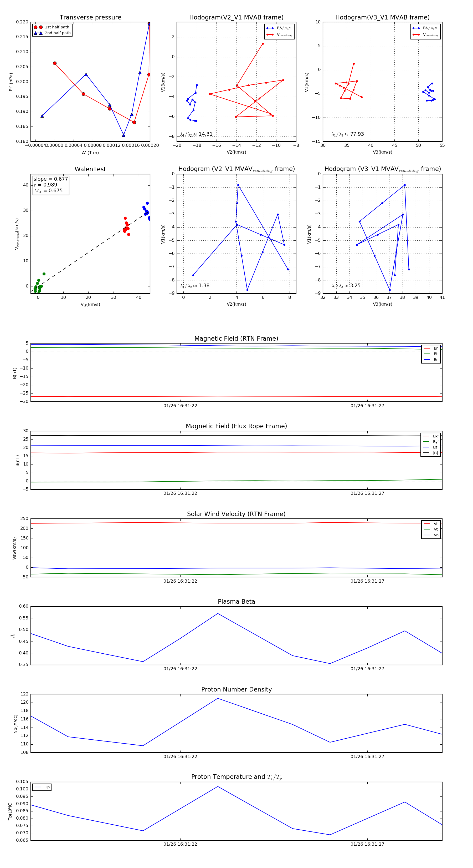
Task: Click the 'Vr' legend entry
Action: (431, 524)
